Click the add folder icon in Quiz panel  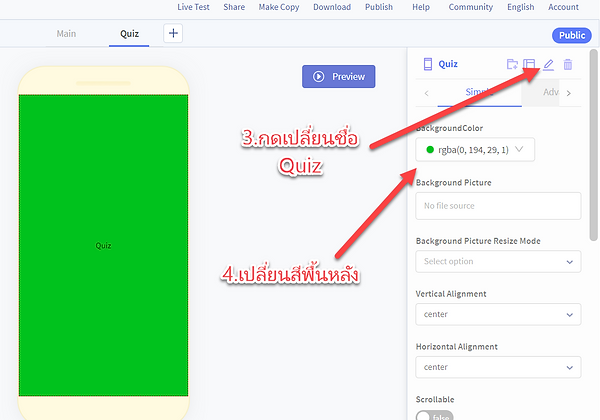(x=512, y=64)
